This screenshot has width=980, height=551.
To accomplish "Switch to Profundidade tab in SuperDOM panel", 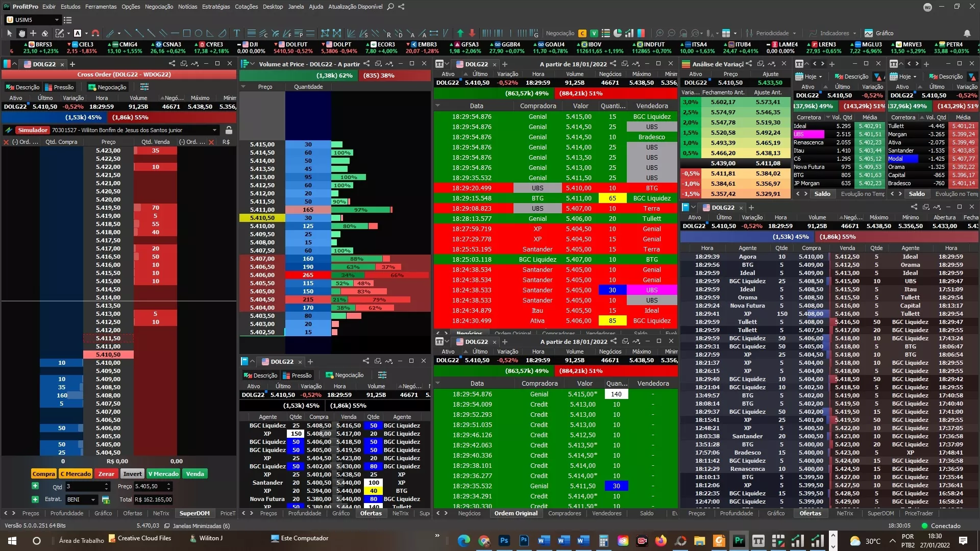I will (x=66, y=513).
